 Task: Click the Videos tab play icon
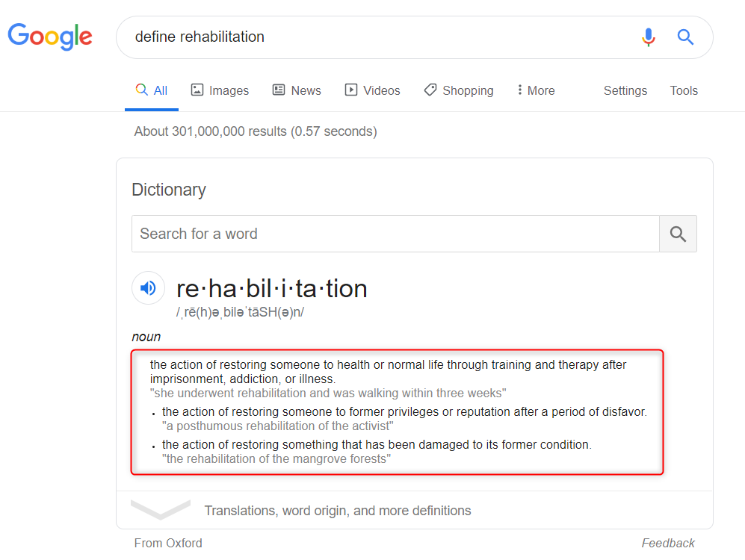(351, 90)
